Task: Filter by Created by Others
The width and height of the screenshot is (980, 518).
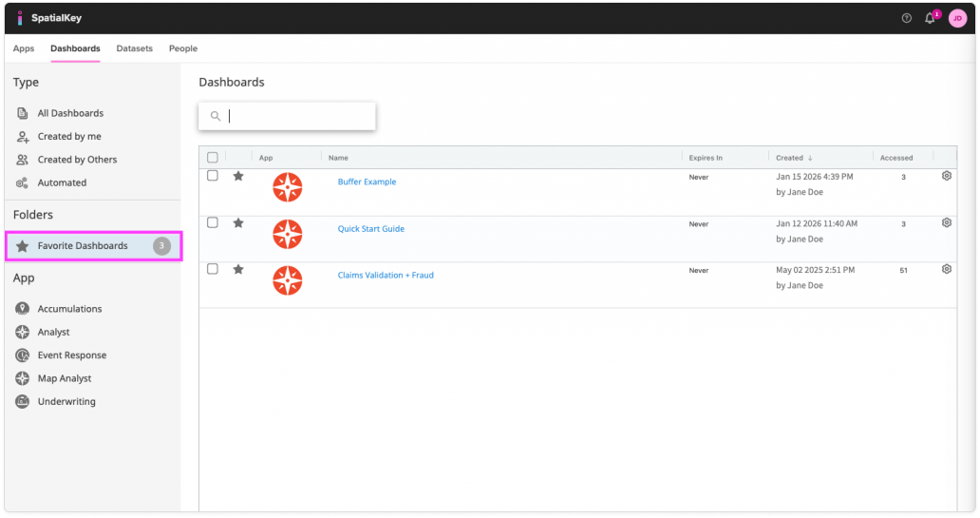Action: (77, 160)
